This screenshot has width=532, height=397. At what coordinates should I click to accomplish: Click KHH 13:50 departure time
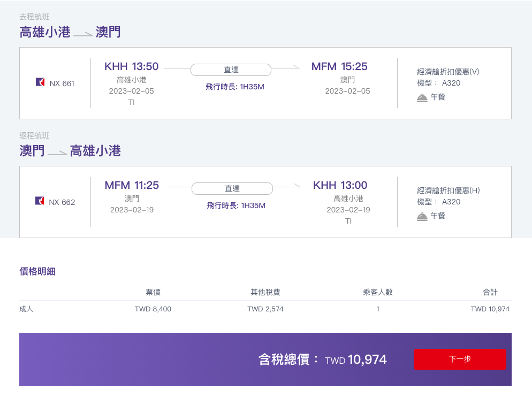(x=131, y=66)
